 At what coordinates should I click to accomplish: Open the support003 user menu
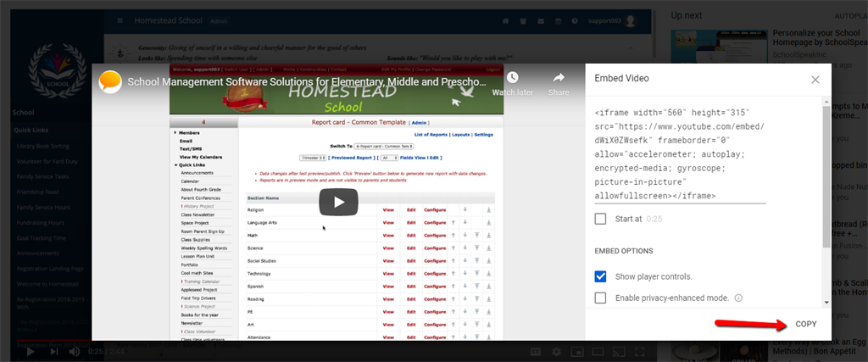tap(613, 21)
